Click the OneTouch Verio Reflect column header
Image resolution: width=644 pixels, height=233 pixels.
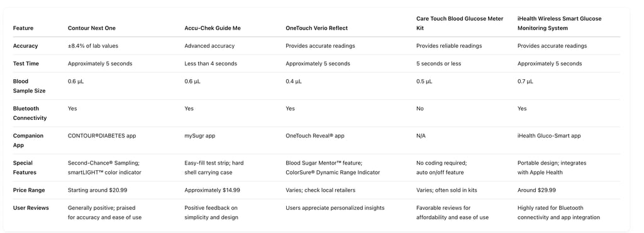(317, 28)
